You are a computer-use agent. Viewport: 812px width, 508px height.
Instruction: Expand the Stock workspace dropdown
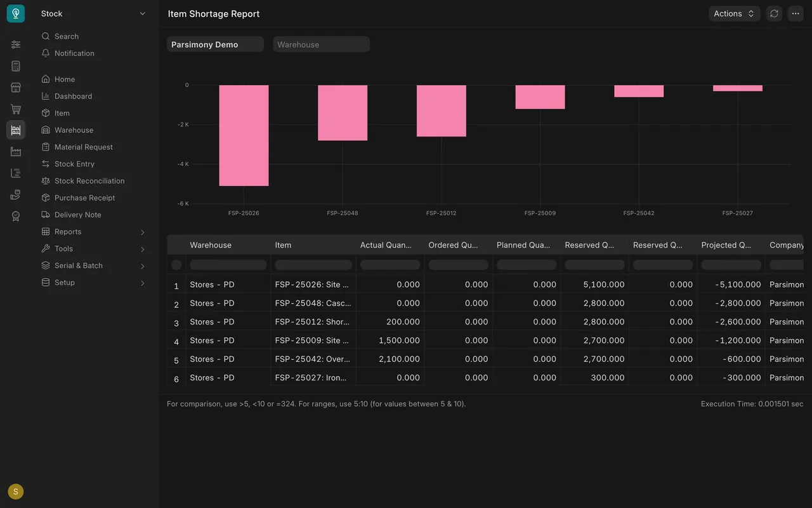coord(94,13)
